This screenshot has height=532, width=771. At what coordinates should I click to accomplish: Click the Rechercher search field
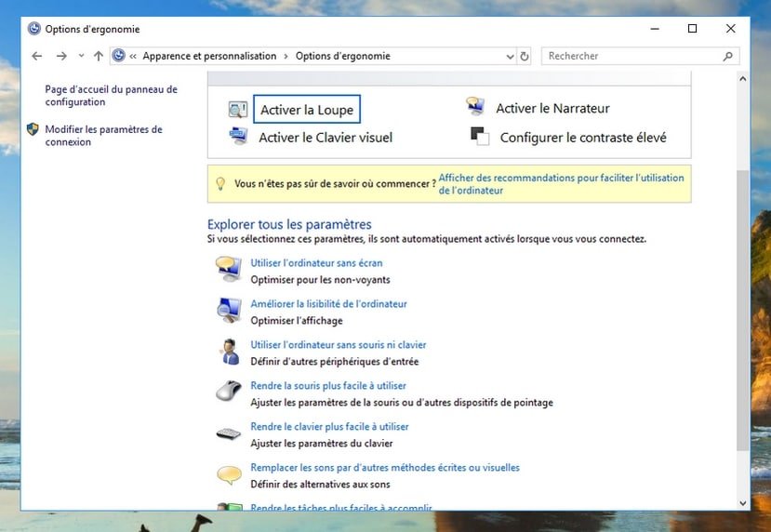[633, 56]
